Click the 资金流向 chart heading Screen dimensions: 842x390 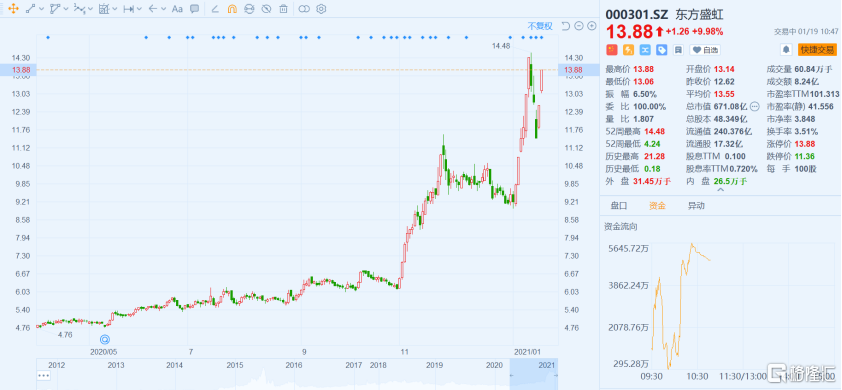pos(621,227)
